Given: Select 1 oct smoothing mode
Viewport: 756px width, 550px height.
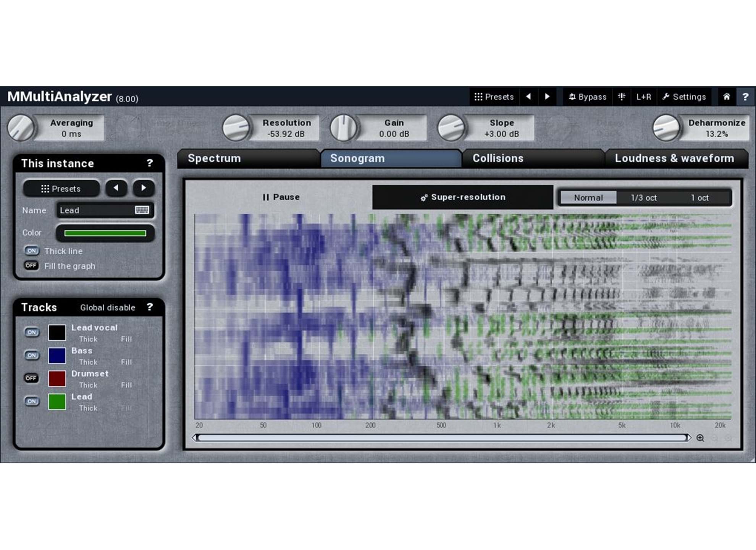Looking at the screenshot, I should tap(699, 198).
